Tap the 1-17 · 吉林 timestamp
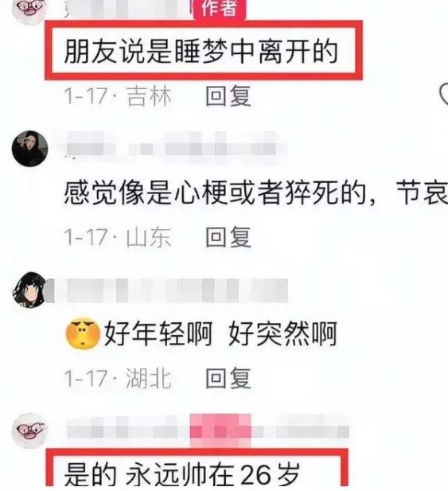The image size is (448, 491). [x=118, y=95]
